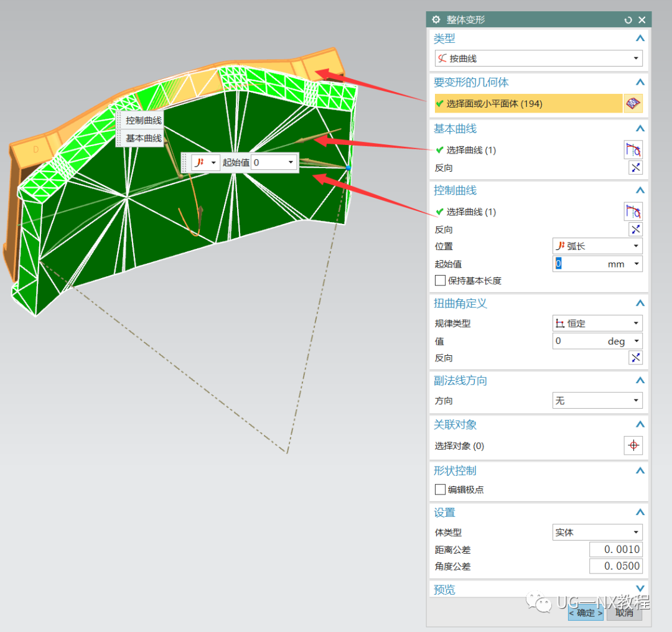Select the 选择面或小平面体 (194) field
Screen dimensions: 672x632
pos(528,103)
